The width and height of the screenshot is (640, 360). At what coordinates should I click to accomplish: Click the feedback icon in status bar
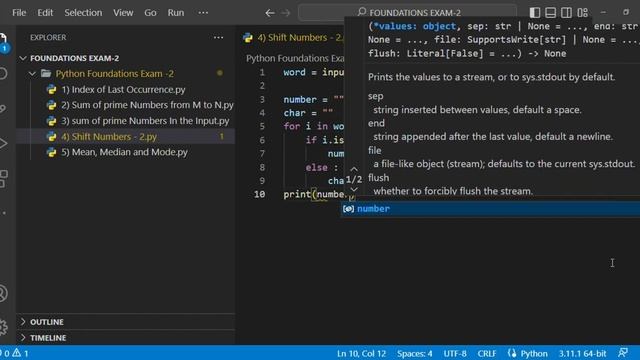(x=623, y=353)
